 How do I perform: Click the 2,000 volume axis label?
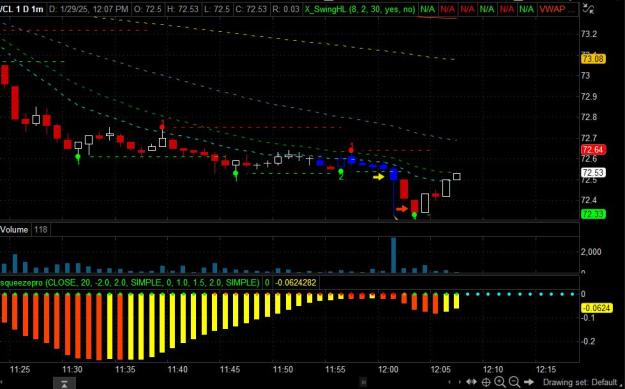coord(591,252)
